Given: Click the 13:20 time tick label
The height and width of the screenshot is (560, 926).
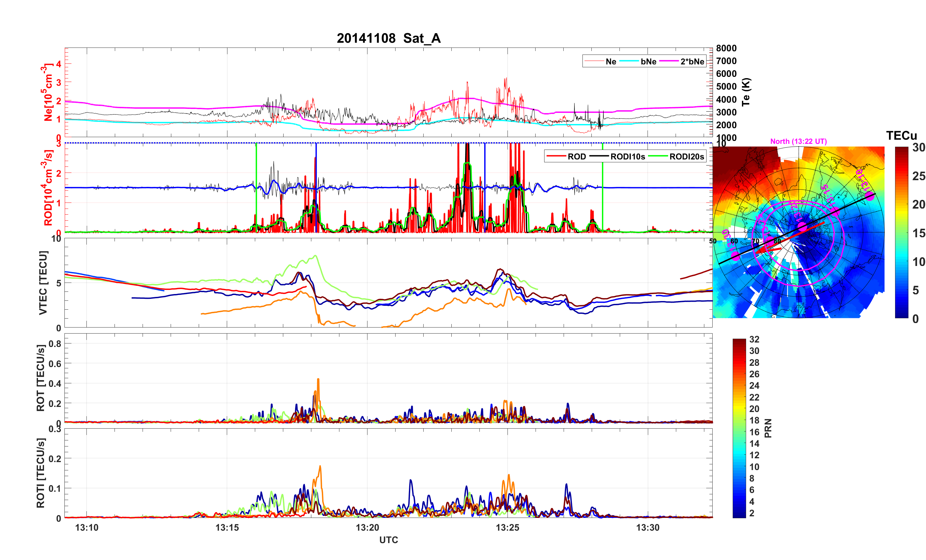Looking at the screenshot, I should click(x=367, y=528).
